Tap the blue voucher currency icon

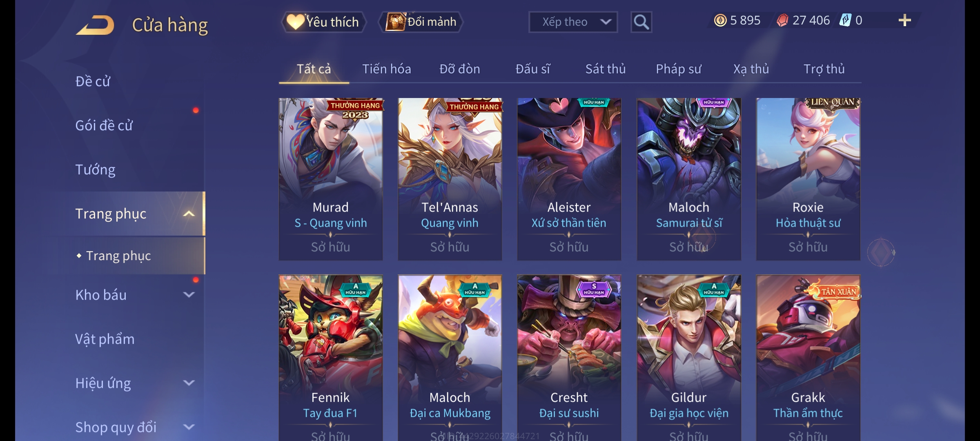(845, 20)
